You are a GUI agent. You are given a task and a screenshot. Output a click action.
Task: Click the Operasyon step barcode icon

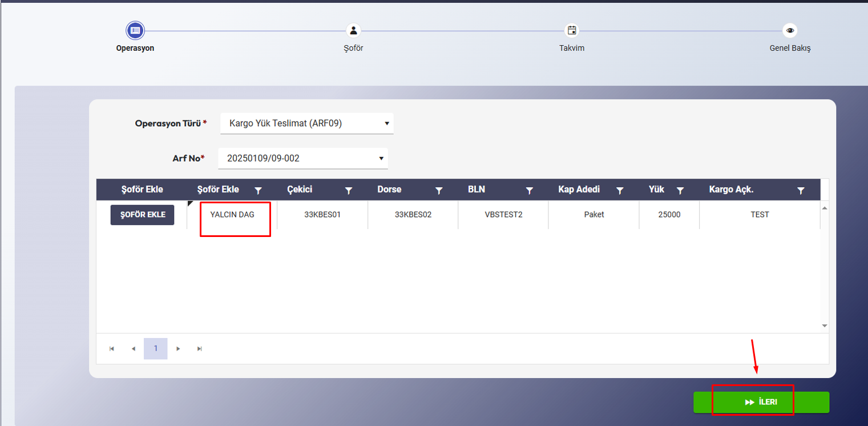[135, 30]
